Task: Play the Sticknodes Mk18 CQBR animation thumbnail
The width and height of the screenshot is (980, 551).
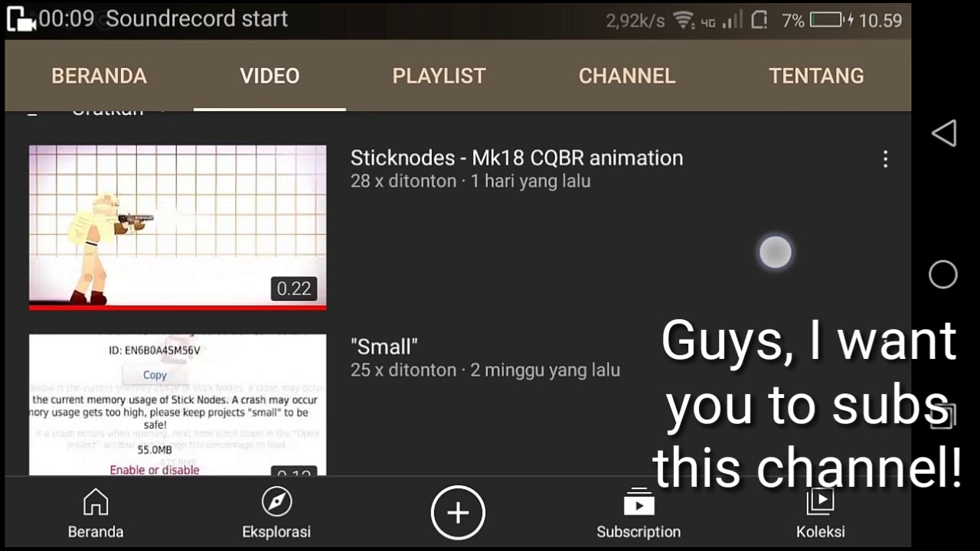Action: tap(178, 227)
